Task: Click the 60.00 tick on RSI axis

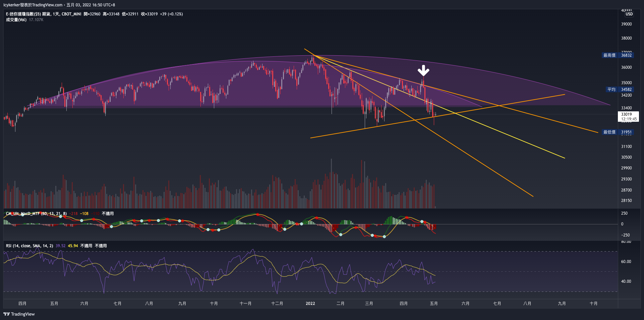Action: pos(626,262)
